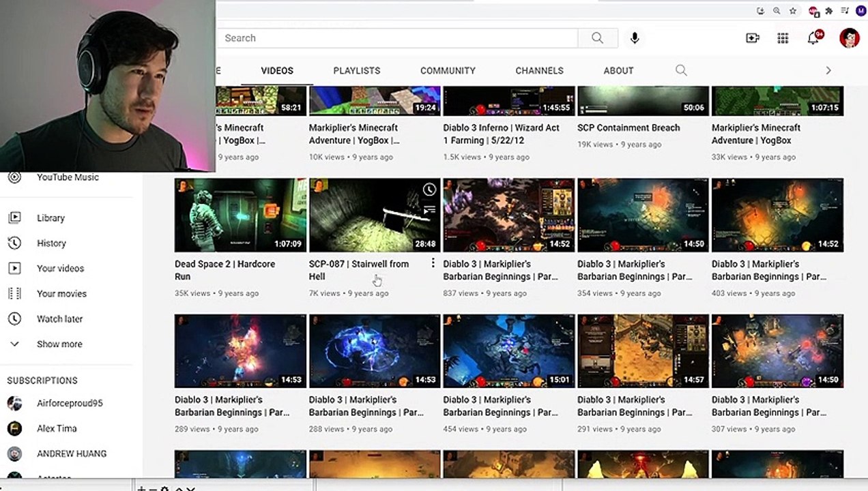The width and height of the screenshot is (868, 491).
Task: Click the tab bar right arrow chevron
Action: click(x=828, y=70)
